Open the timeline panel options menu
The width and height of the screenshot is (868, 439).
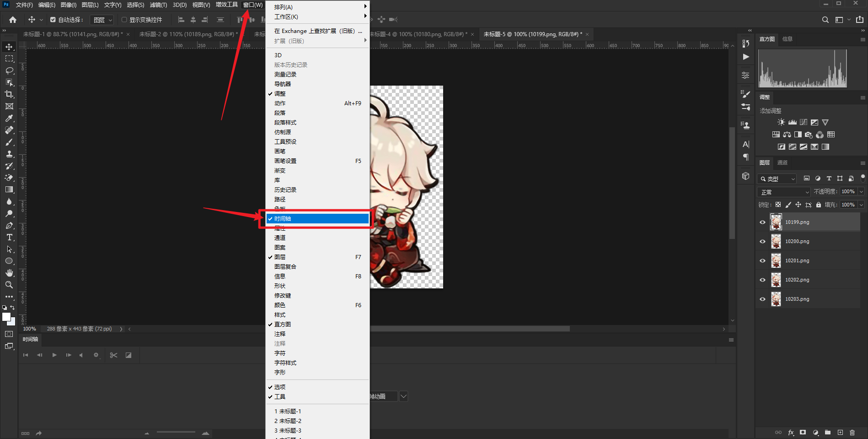click(731, 340)
